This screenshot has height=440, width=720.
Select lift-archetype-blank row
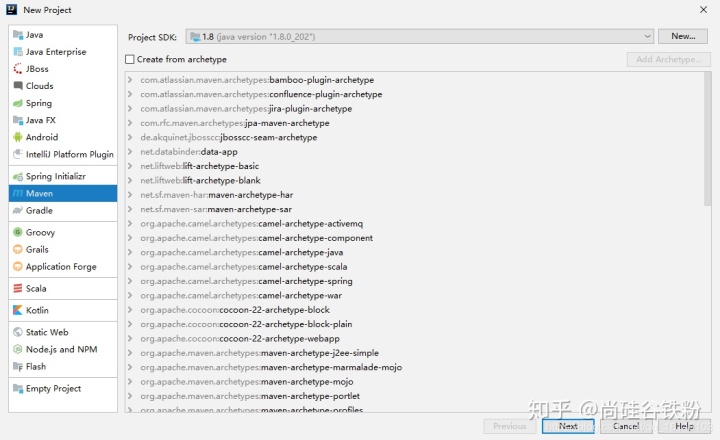(415, 181)
